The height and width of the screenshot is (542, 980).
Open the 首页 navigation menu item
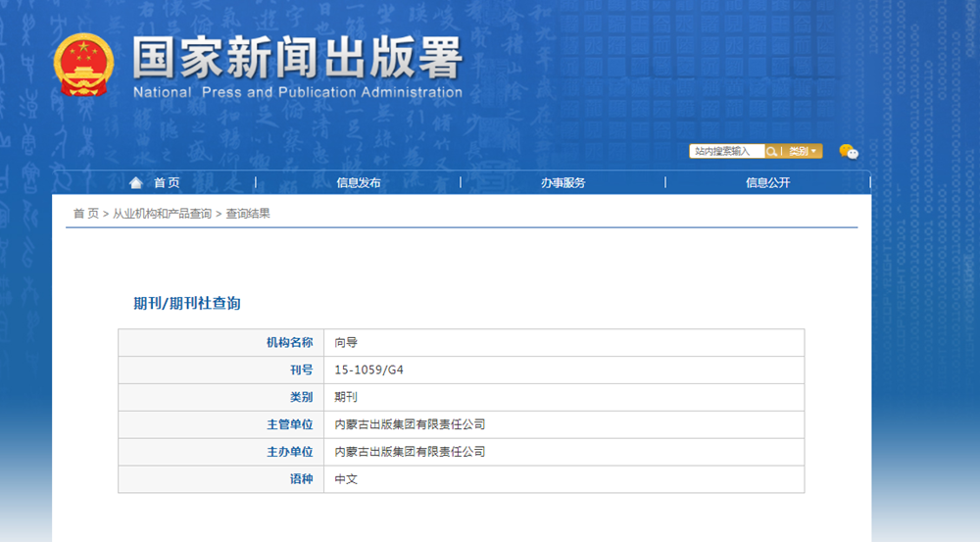click(x=167, y=182)
